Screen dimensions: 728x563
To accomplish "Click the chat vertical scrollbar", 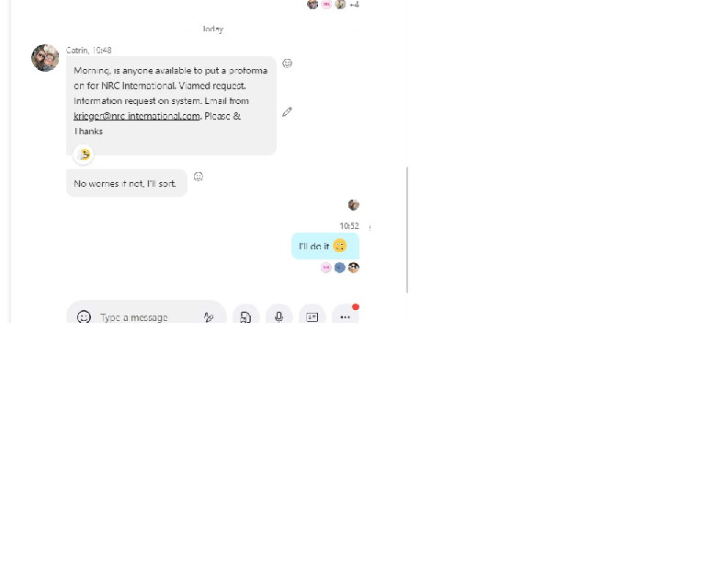I will [x=407, y=230].
